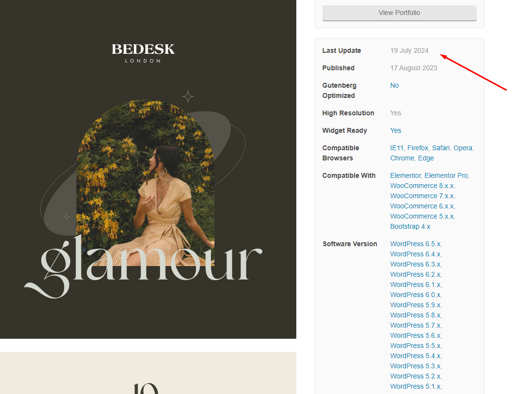This screenshot has width=532, height=394.
Task: Open the WooCommerce 5.x.x link
Action: (422, 216)
